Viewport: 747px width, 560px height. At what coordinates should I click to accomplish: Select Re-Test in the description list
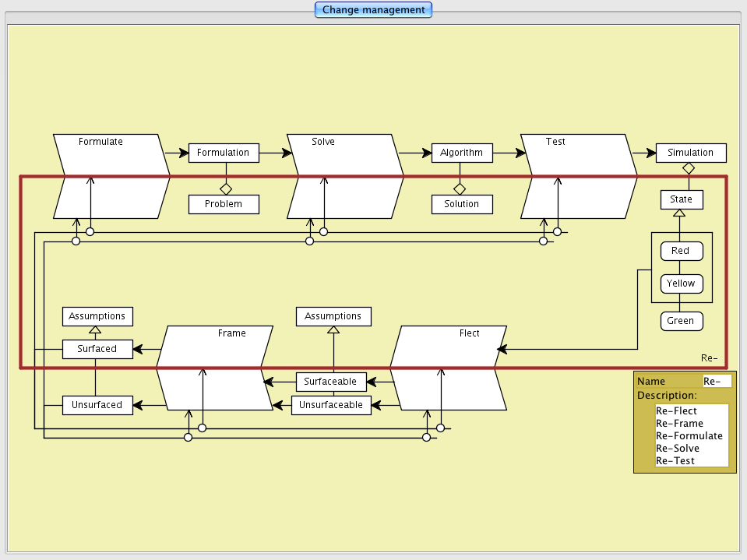[676, 461]
